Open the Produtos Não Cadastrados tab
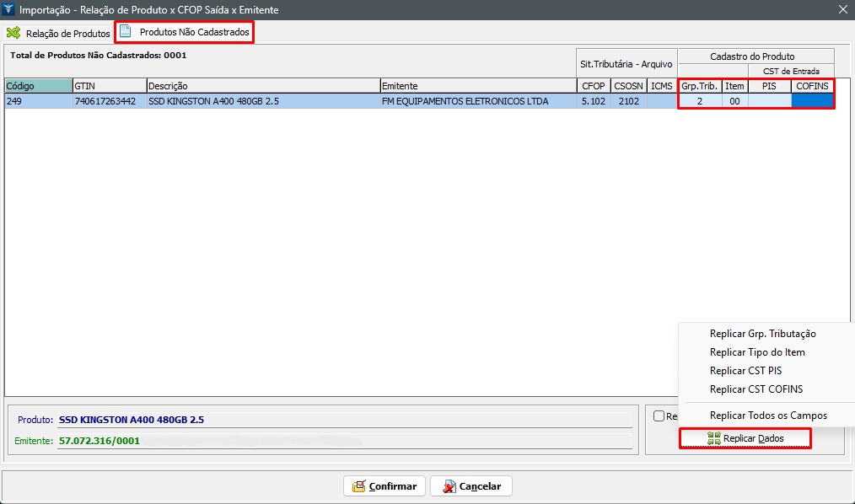 point(194,32)
